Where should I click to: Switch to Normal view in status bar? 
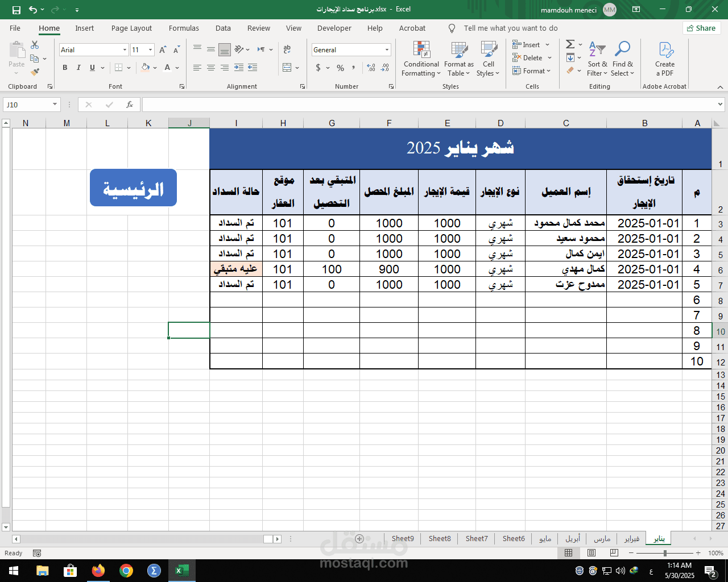point(569,553)
